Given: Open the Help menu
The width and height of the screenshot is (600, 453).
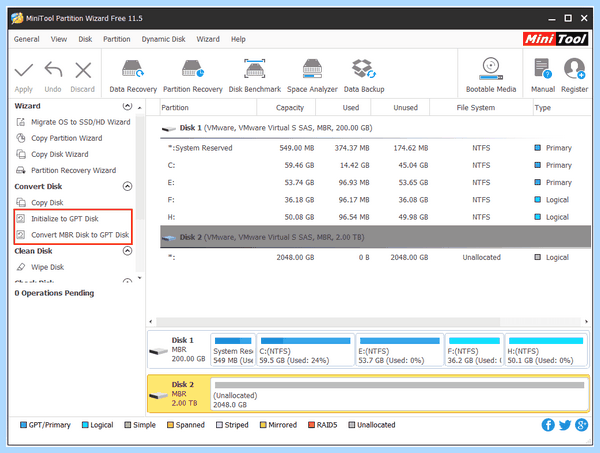Looking at the screenshot, I should [238, 39].
